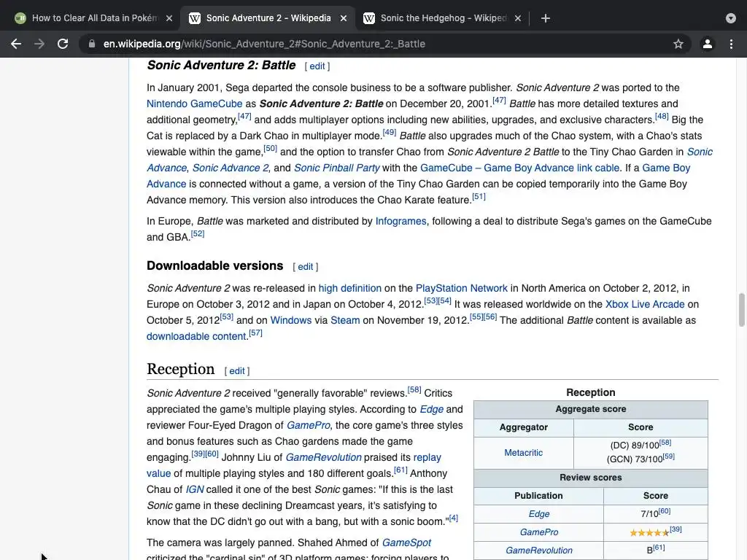Click citation [57] after downloadable content
The height and width of the screenshot is (560, 747).
click(x=255, y=332)
